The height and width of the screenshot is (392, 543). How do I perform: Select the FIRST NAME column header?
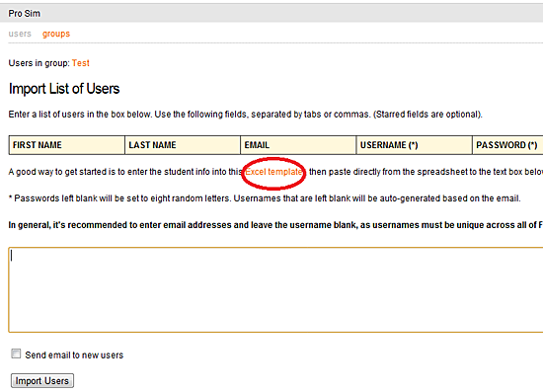click(66, 145)
